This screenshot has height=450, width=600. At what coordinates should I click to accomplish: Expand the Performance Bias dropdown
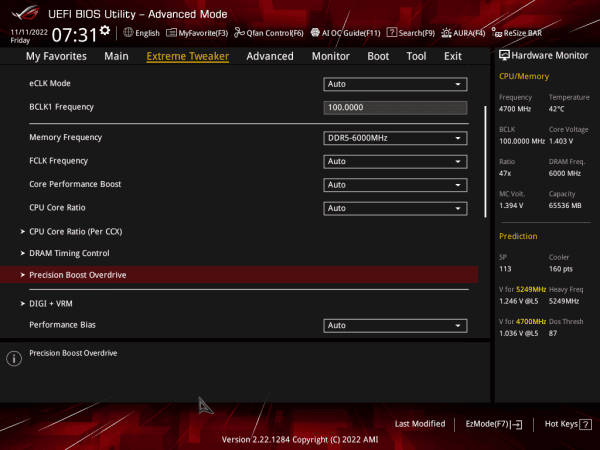click(396, 326)
